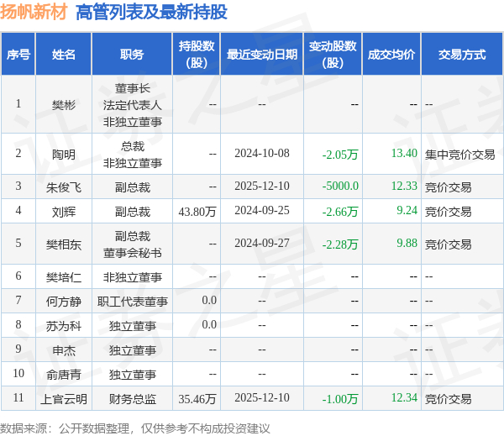
Task: Click the name 苏为科
Action: coord(64,326)
